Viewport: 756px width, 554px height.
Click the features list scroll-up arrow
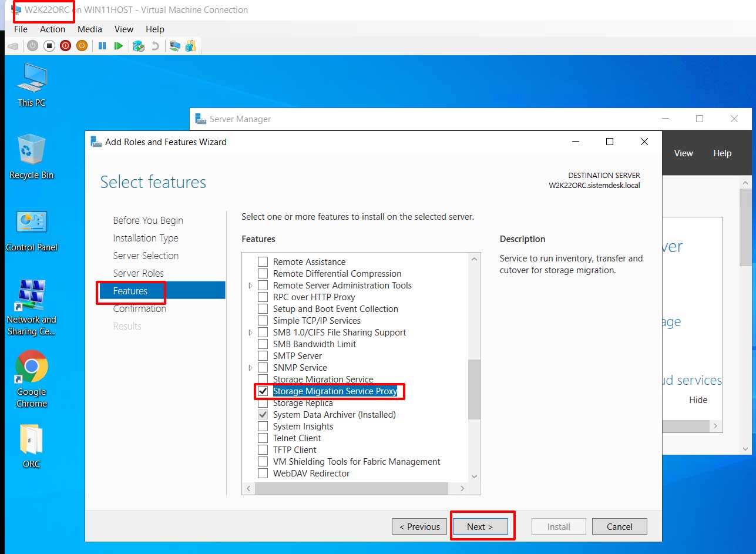[x=474, y=259]
